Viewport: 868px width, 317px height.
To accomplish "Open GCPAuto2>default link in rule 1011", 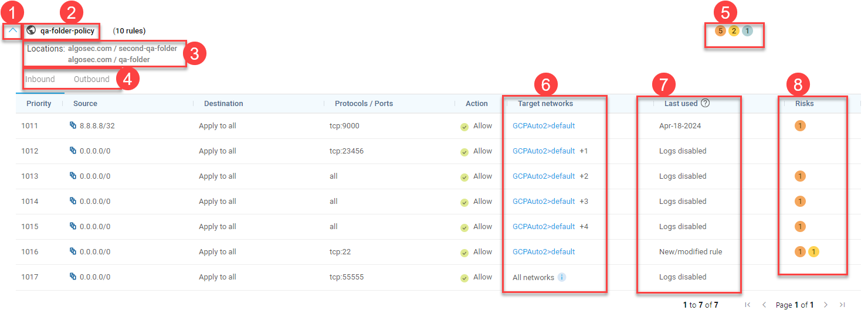I will [544, 126].
